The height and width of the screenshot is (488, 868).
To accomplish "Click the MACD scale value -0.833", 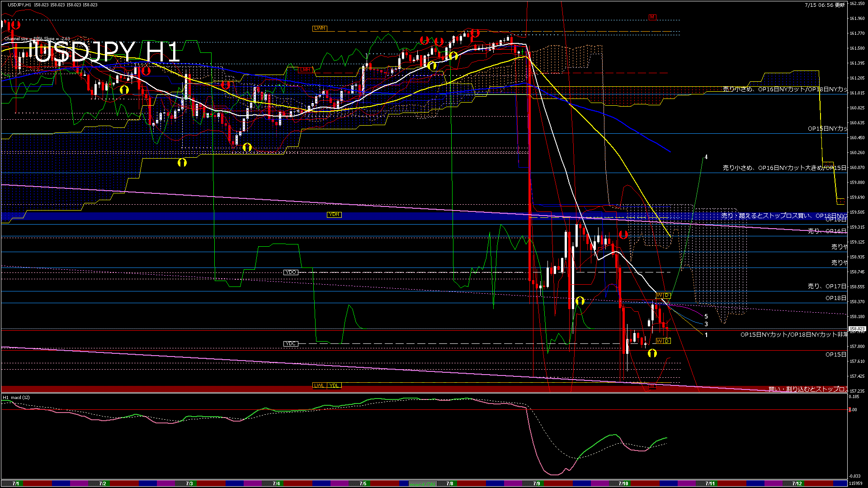I will coord(854,476).
